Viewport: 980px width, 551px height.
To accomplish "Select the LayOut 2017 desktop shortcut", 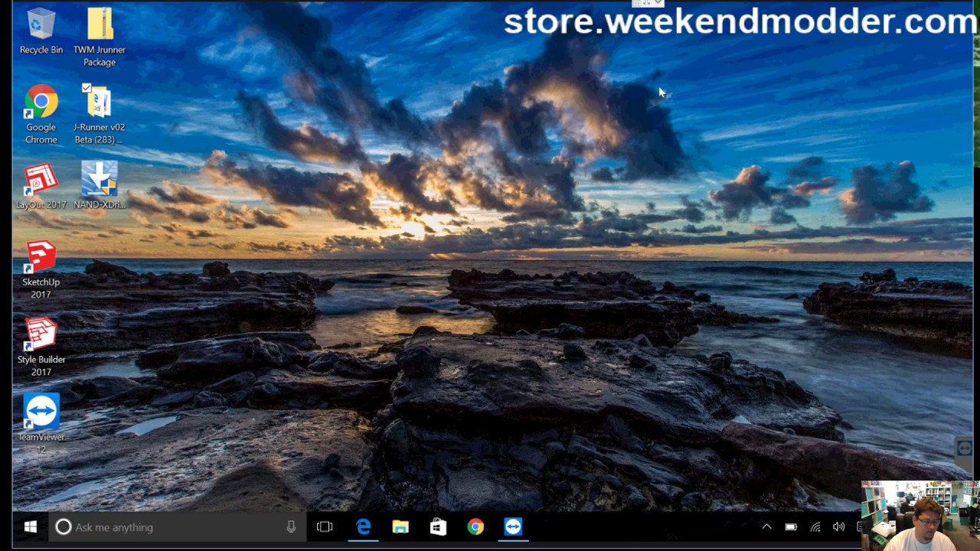I will (41, 186).
